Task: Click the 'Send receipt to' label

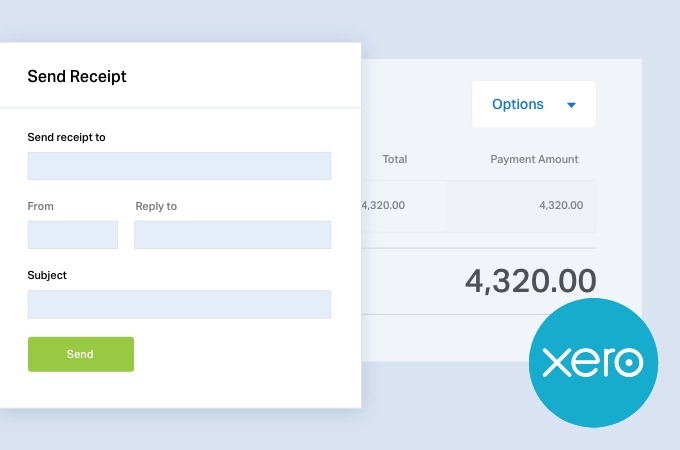Action: (66, 137)
